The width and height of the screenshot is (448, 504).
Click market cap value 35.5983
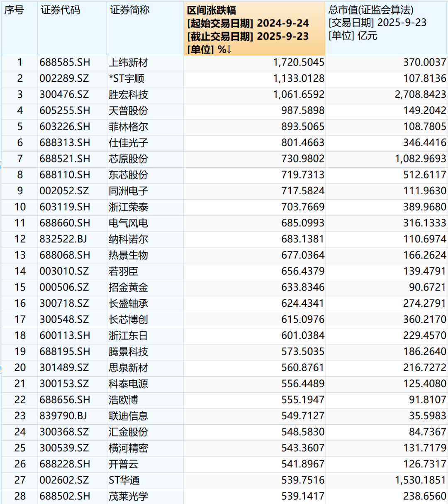(427, 416)
